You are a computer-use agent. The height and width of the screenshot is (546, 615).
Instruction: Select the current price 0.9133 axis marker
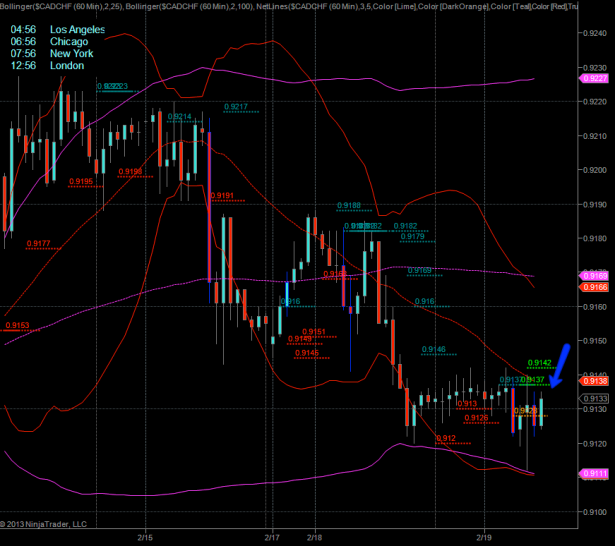click(594, 398)
